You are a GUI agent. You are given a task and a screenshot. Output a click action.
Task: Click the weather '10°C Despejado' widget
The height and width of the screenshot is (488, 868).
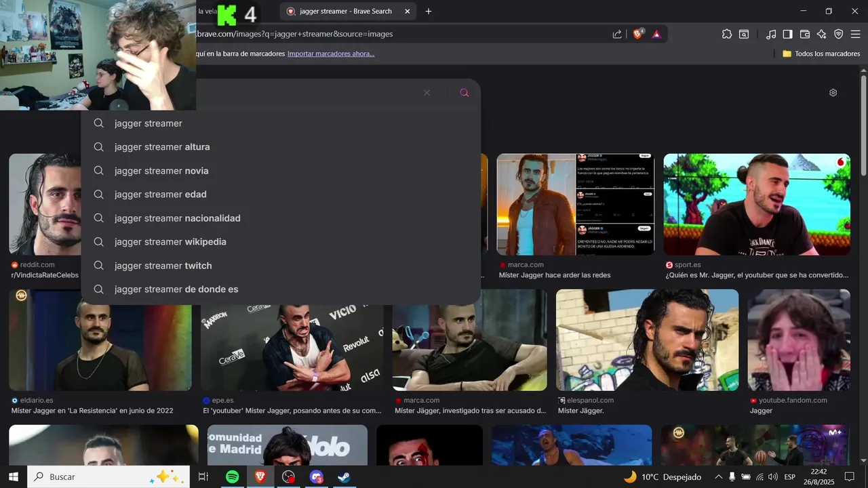point(663,477)
